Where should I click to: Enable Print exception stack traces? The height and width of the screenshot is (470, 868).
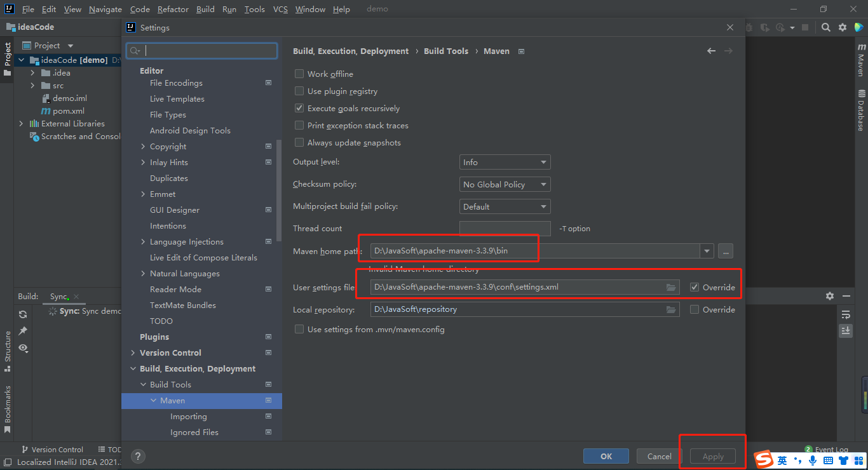click(x=299, y=125)
